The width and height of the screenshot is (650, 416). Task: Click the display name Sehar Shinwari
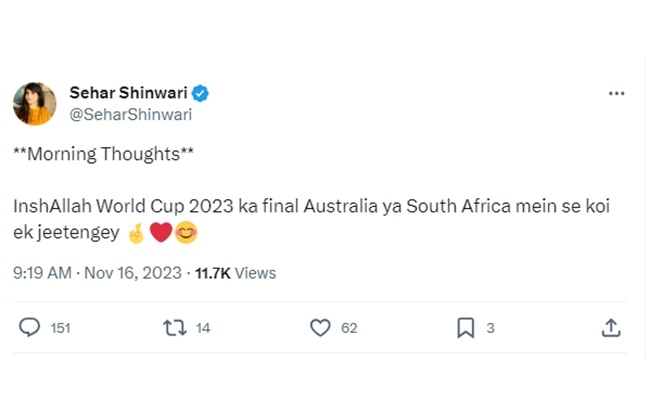[128, 93]
